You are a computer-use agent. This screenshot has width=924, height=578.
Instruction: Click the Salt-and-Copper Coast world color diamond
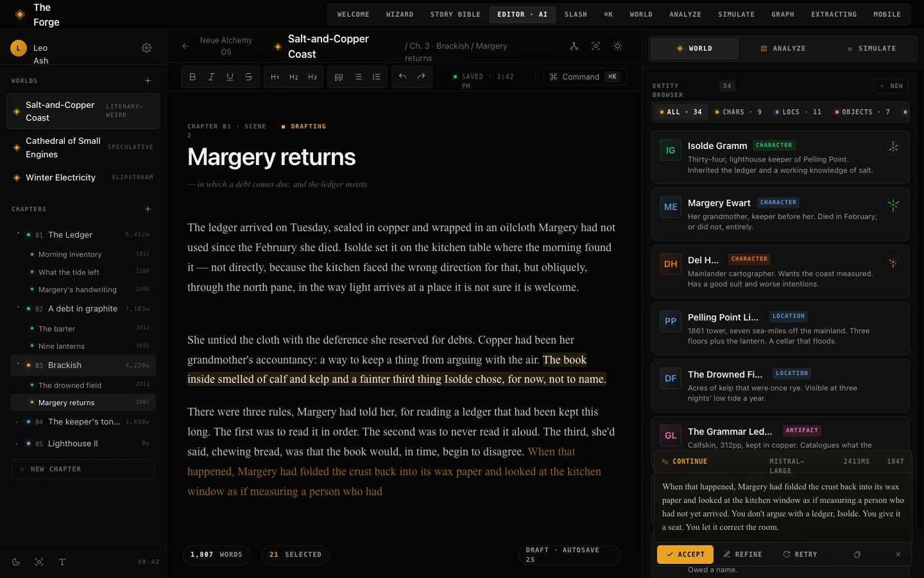tap(17, 111)
